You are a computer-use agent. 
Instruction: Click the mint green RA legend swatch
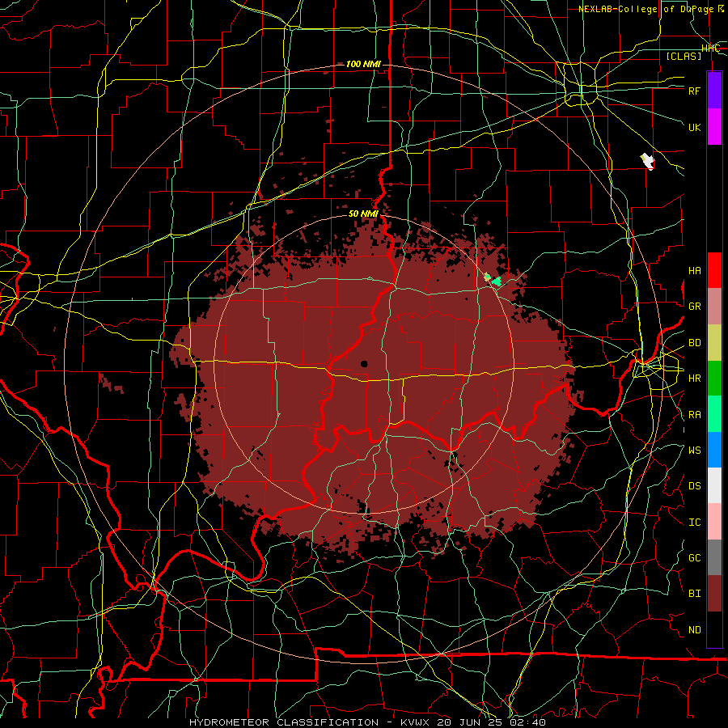(714, 414)
